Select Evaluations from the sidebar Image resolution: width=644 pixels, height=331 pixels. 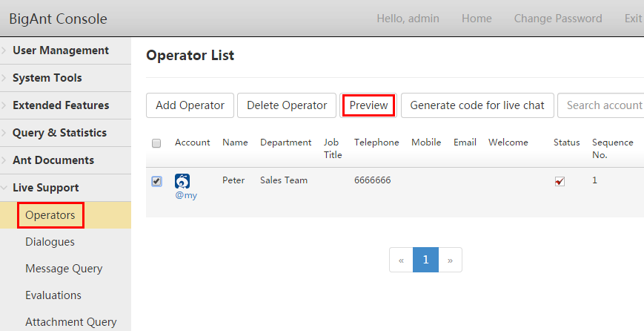tap(53, 295)
